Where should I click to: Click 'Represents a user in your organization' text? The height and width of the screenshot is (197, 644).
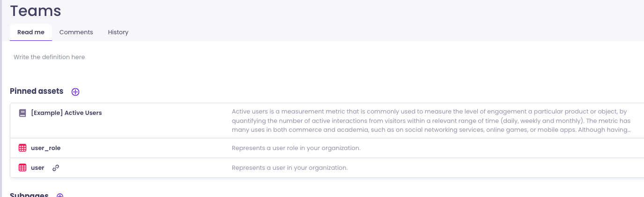point(289,168)
